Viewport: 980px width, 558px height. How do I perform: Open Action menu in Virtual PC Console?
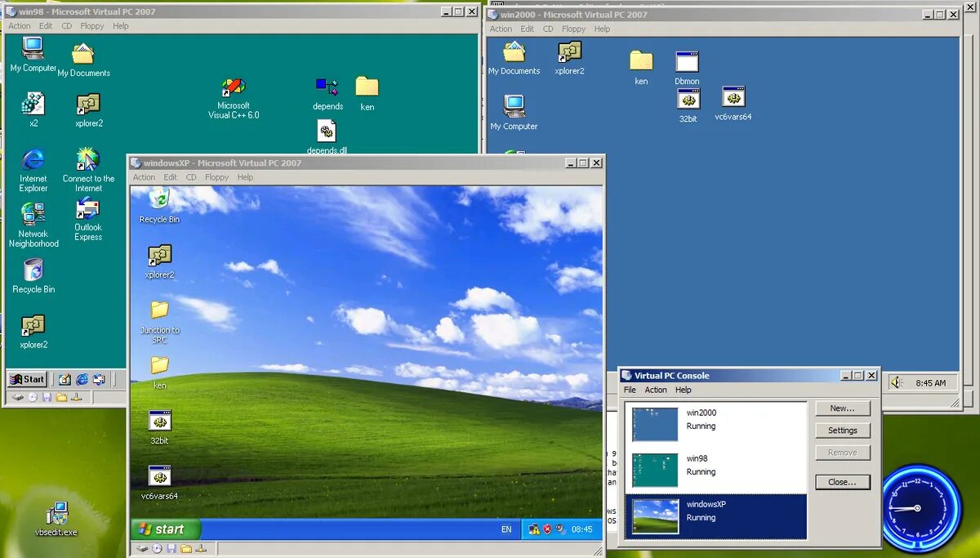(656, 390)
